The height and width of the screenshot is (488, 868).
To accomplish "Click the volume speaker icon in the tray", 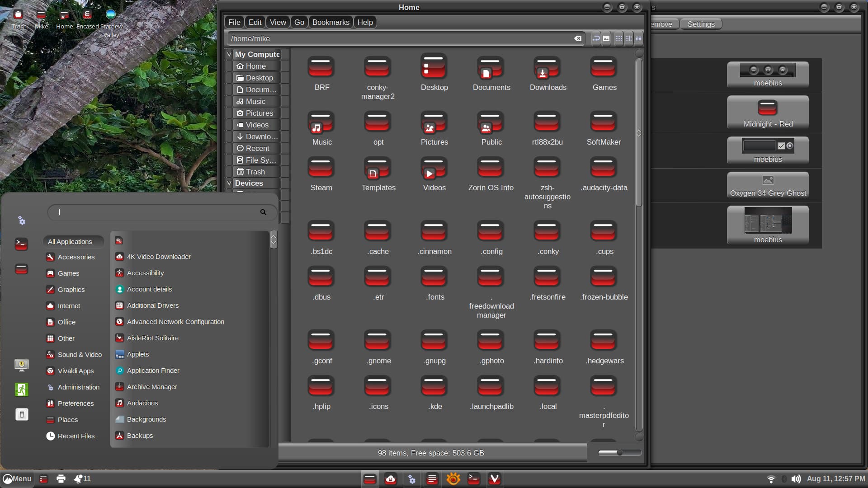I will tap(796, 479).
